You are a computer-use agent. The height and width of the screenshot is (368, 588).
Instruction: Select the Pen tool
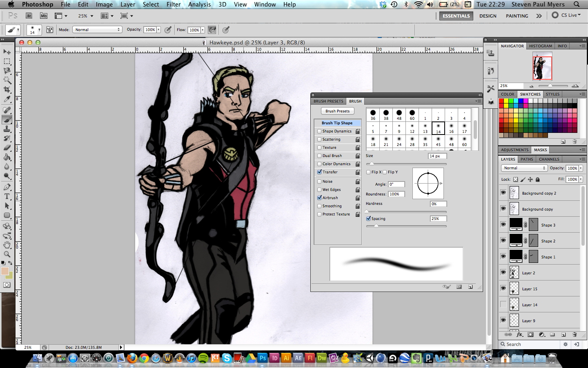coord(7,187)
